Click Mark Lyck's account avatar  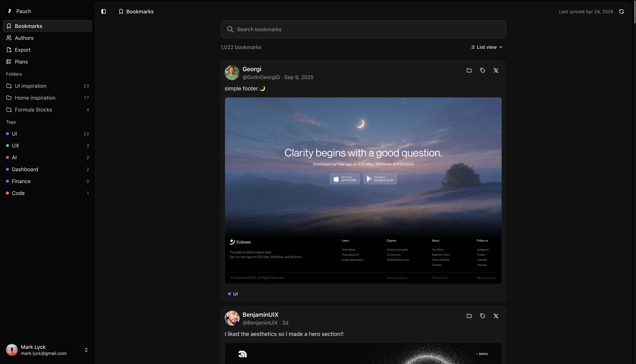12,350
